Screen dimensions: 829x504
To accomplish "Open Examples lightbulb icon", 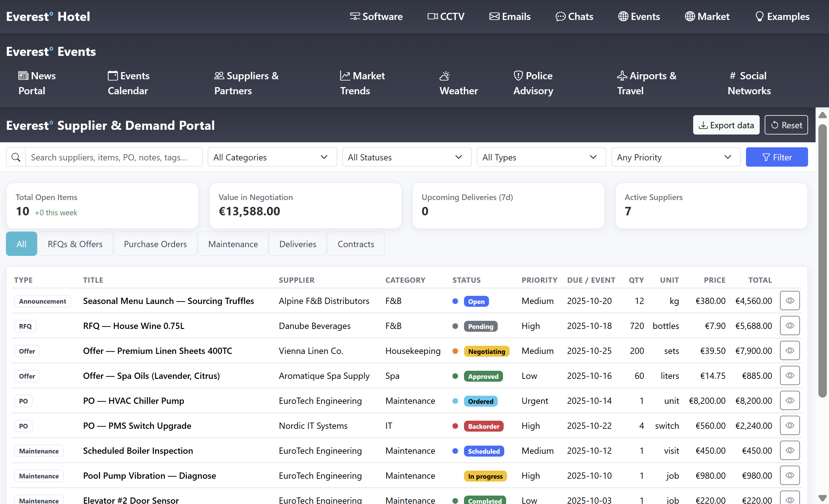I will (x=759, y=17).
